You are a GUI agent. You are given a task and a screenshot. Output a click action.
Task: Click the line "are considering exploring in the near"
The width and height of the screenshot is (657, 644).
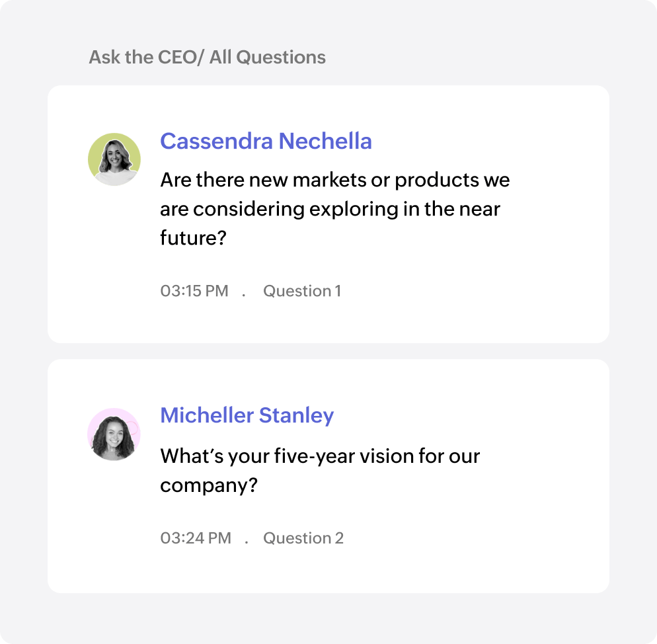330,209
